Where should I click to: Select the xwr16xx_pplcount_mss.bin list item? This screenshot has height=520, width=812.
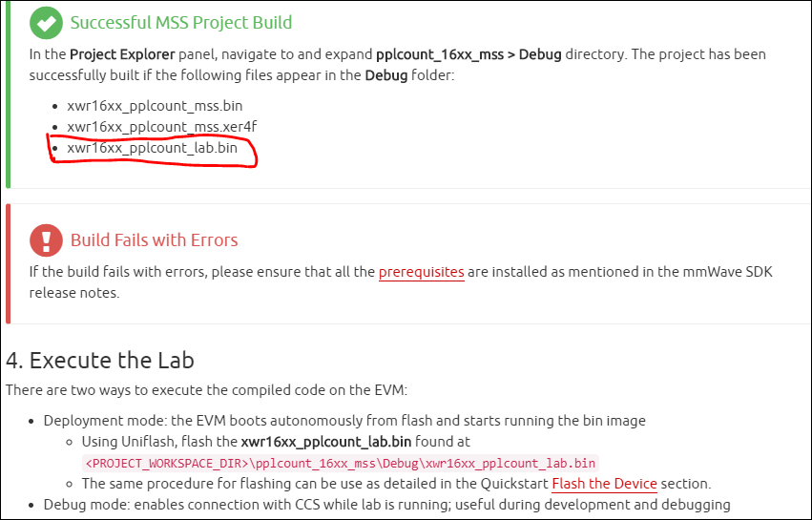(155, 106)
